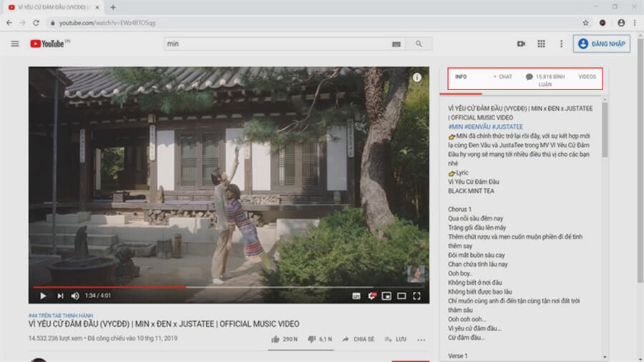Click the #MIN hashtag link

point(455,127)
